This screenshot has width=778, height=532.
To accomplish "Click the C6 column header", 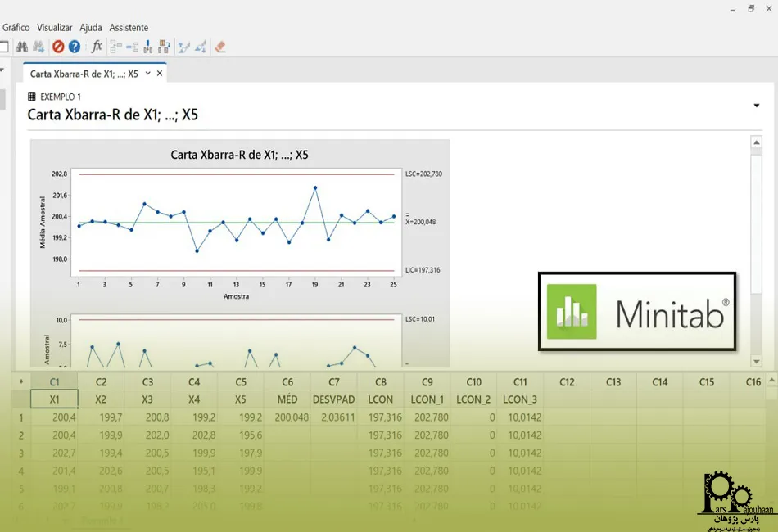I will tap(287, 381).
